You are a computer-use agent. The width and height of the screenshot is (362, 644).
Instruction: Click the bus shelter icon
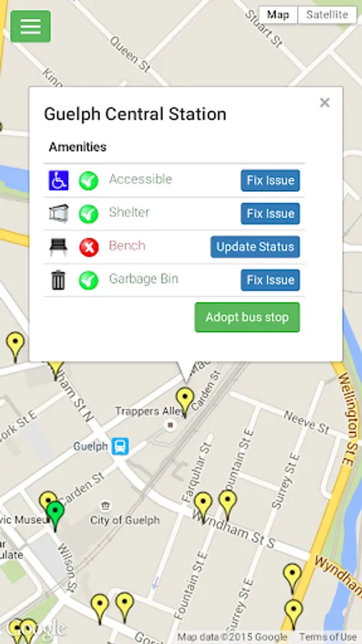(58, 213)
